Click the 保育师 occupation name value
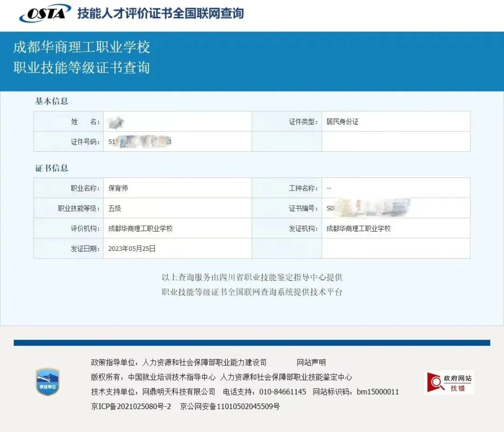 pyautogui.click(x=118, y=188)
